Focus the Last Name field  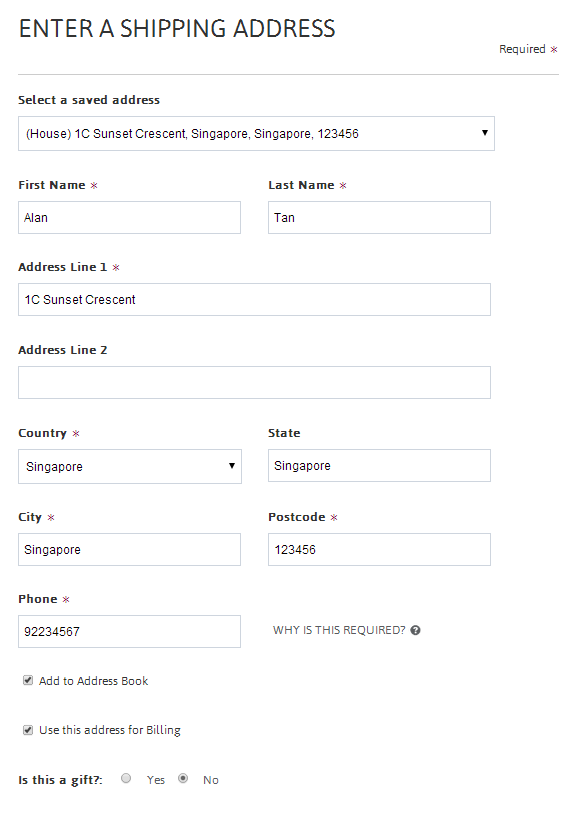click(x=379, y=217)
